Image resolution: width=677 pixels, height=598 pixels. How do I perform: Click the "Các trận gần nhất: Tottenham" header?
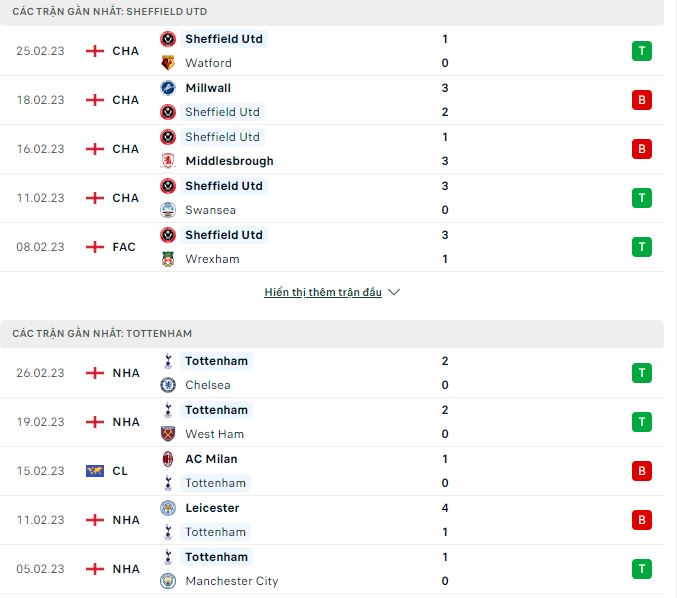pyautogui.click(x=332, y=334)
